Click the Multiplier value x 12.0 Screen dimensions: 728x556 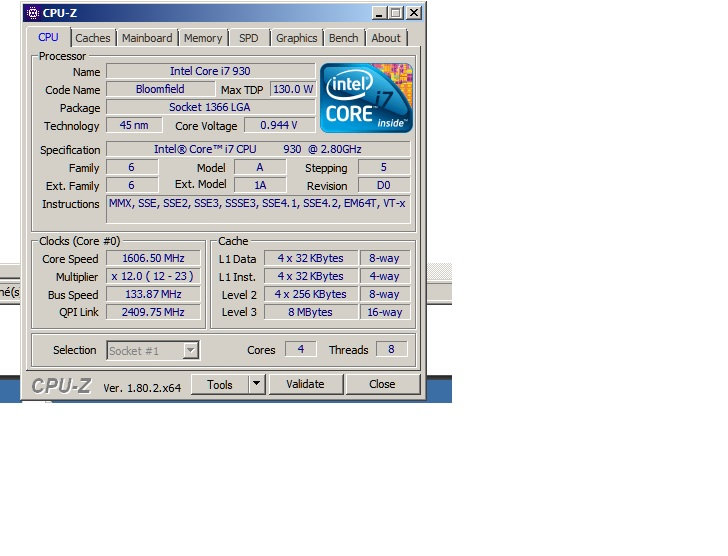tap(153, 276)
